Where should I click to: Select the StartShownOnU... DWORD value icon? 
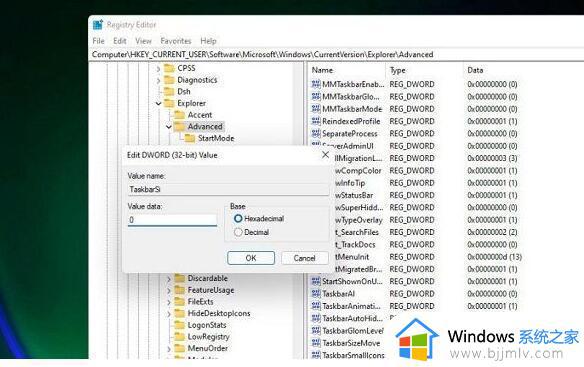click(x=316, y=281)
